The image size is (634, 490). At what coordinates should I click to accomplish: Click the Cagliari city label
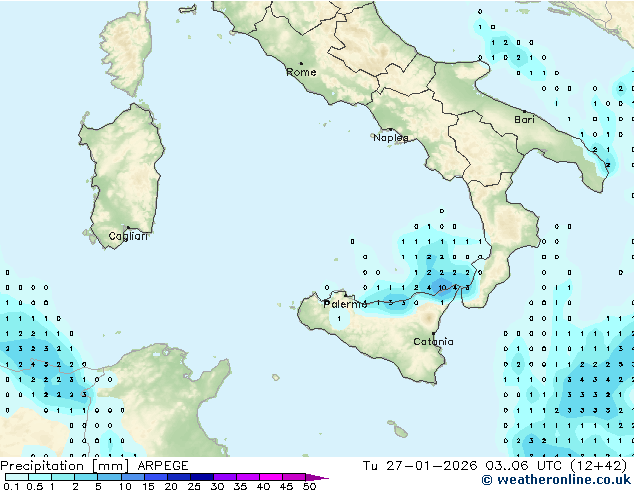click(x=128, y=236)
